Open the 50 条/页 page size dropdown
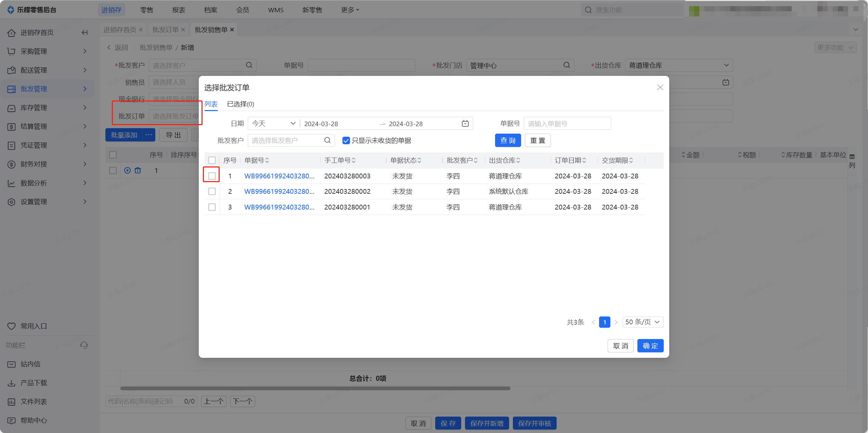The height and width of the screenshot is (433, 868). [643, 322]
